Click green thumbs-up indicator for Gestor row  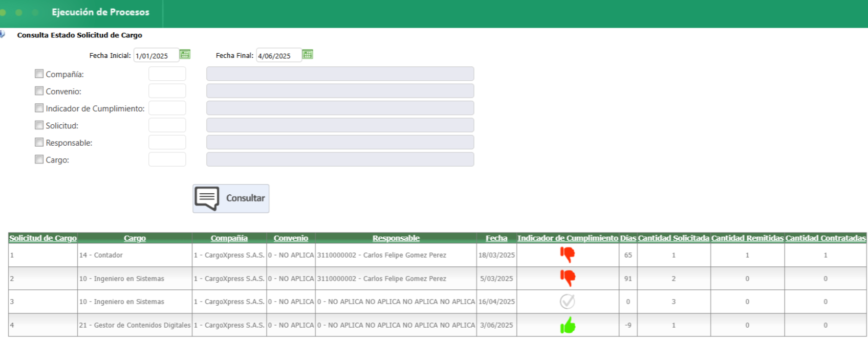click(567, 325)
